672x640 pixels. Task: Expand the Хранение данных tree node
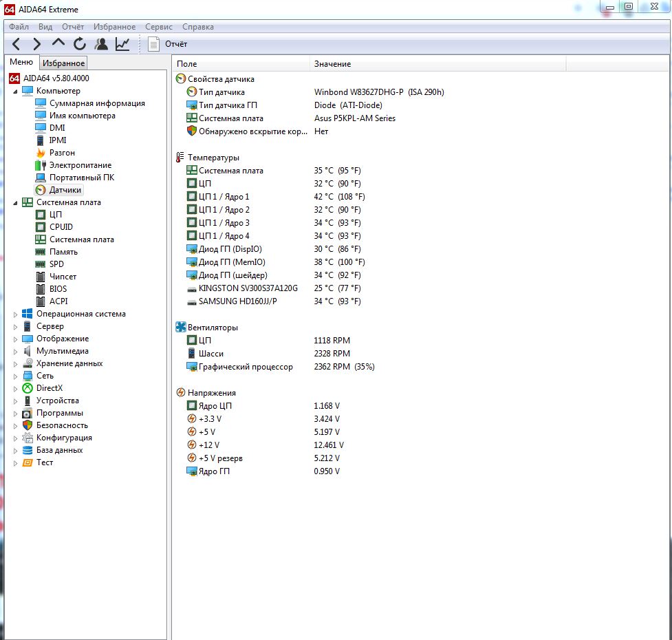[15, 364]
